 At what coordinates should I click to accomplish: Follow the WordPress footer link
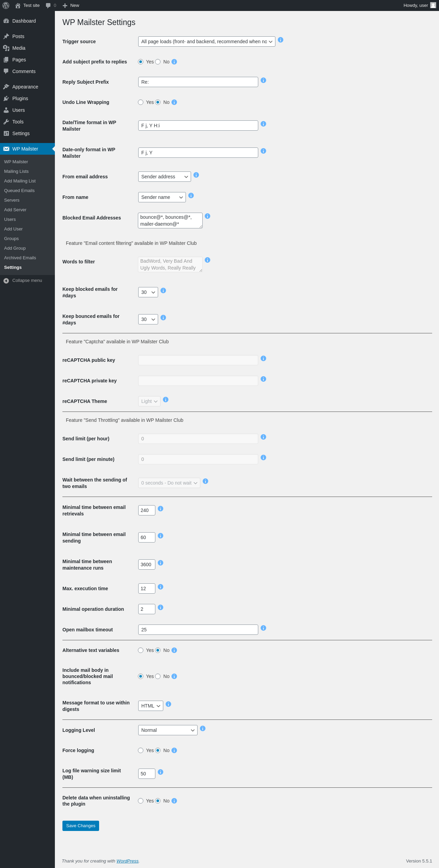[128, 861]
